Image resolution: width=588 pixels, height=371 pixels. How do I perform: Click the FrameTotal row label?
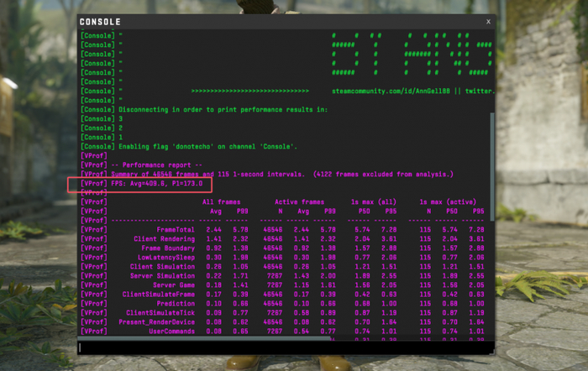176,230
